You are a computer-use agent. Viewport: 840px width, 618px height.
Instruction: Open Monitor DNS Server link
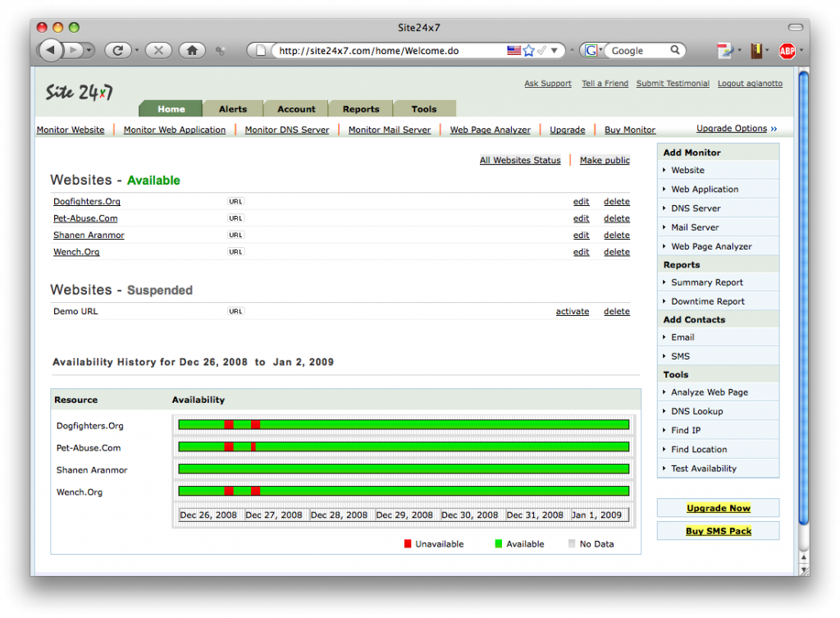coord(286,130)
